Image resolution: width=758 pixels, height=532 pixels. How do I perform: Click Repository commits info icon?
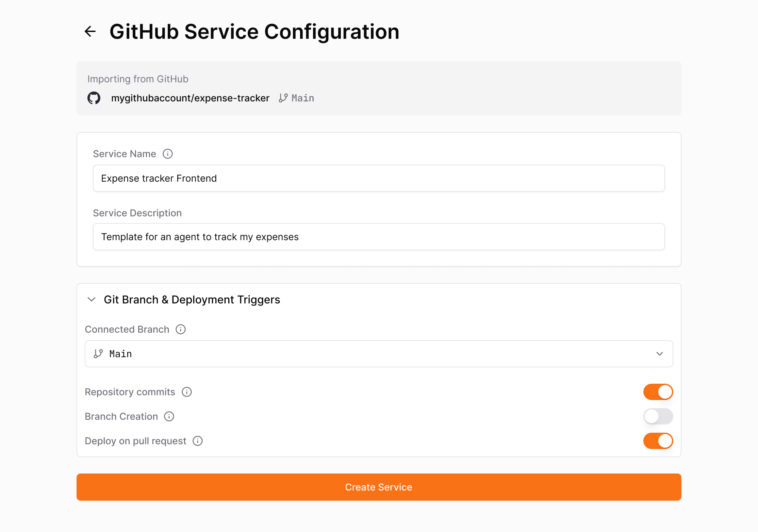click(x=187, y=392)
